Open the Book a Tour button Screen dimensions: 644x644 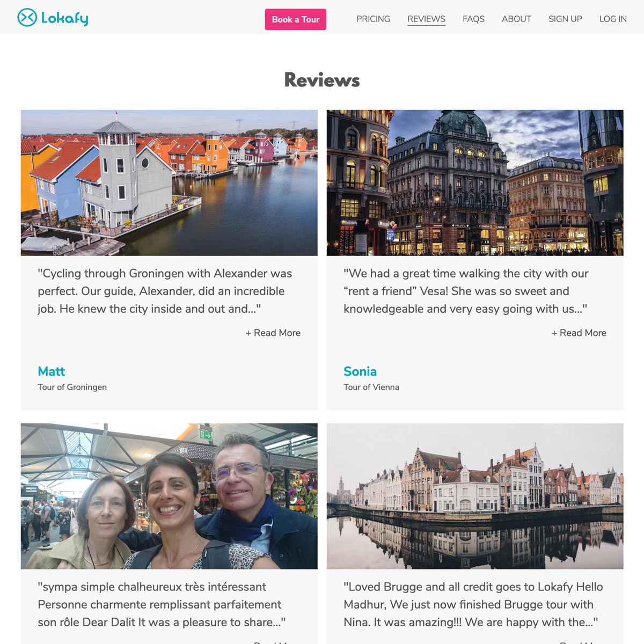[x=296, y=19]
